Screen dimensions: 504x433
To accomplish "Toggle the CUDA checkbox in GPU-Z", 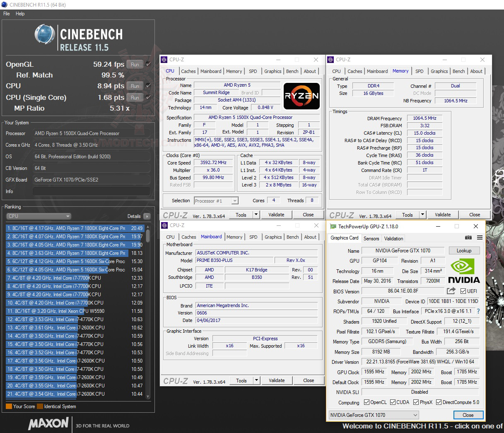I will [392, 402].
